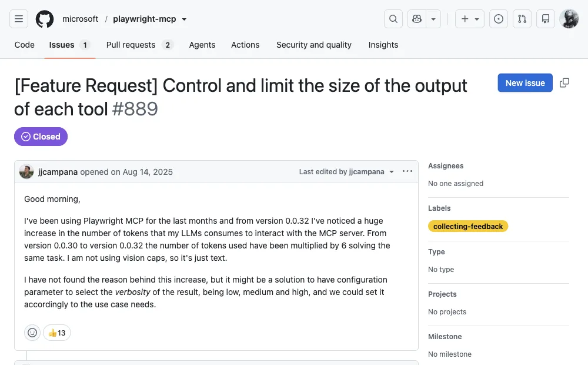
Task: Click the 'Good morning,' line
Action: 52,199
